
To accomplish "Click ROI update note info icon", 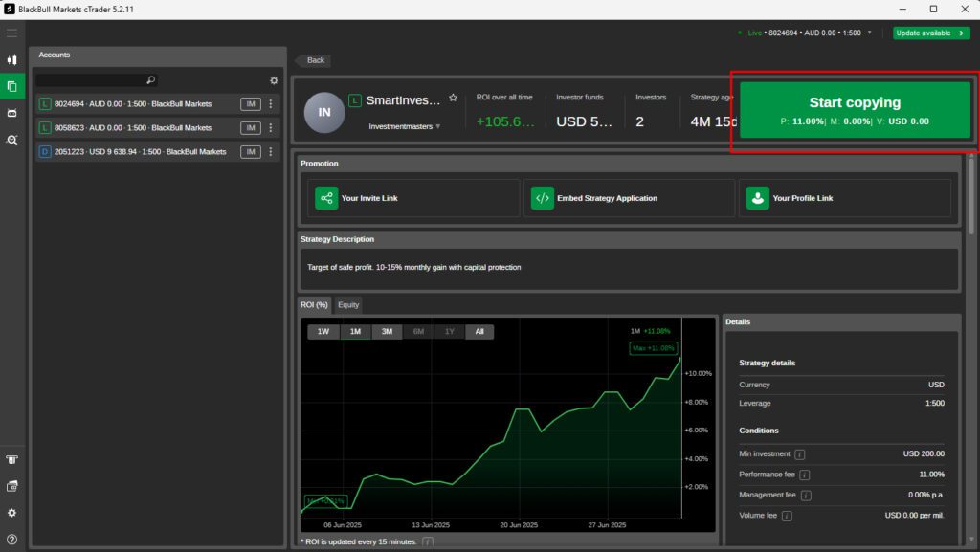I will (428, 542).
